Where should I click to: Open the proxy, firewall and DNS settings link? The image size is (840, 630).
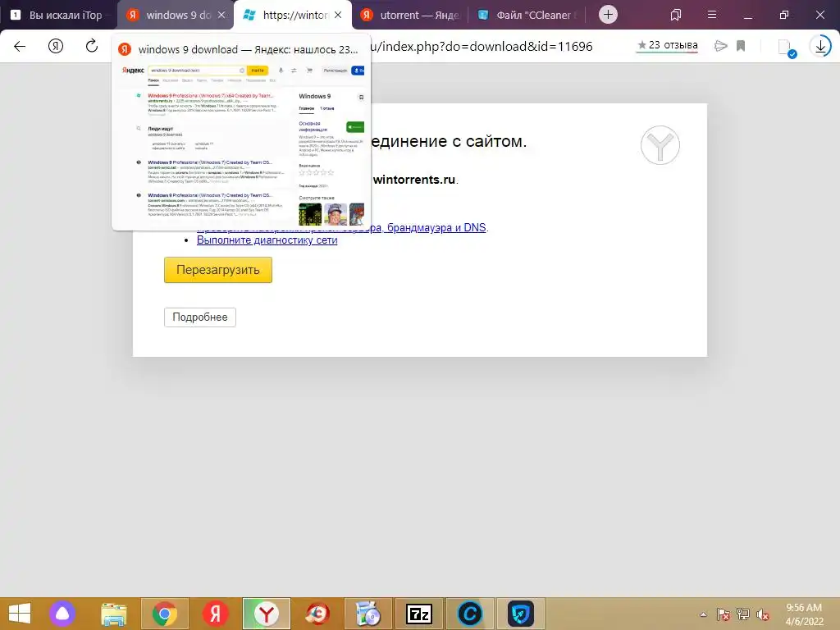coord(343,228)
